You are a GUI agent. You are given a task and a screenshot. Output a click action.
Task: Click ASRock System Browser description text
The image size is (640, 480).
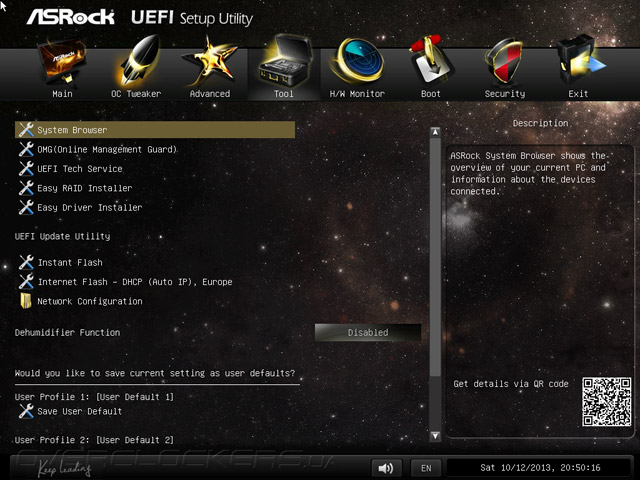click(x=529, y=173)
